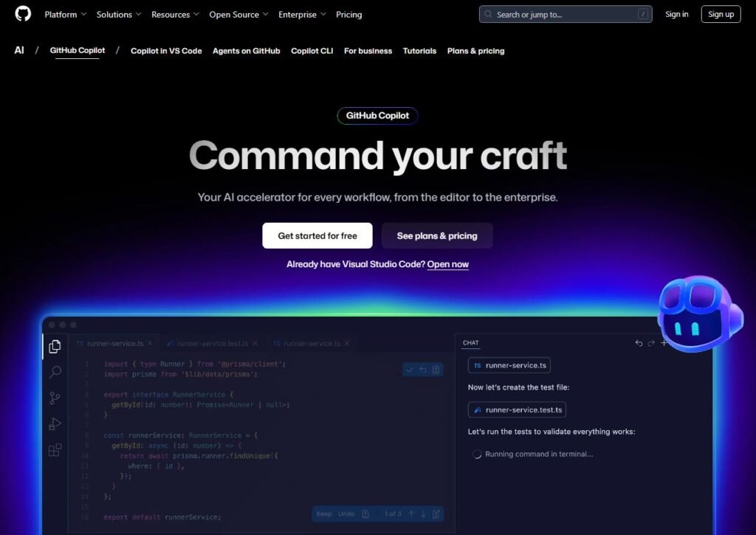Switch to the runner-service.test.ts tab

click(211, 342)
